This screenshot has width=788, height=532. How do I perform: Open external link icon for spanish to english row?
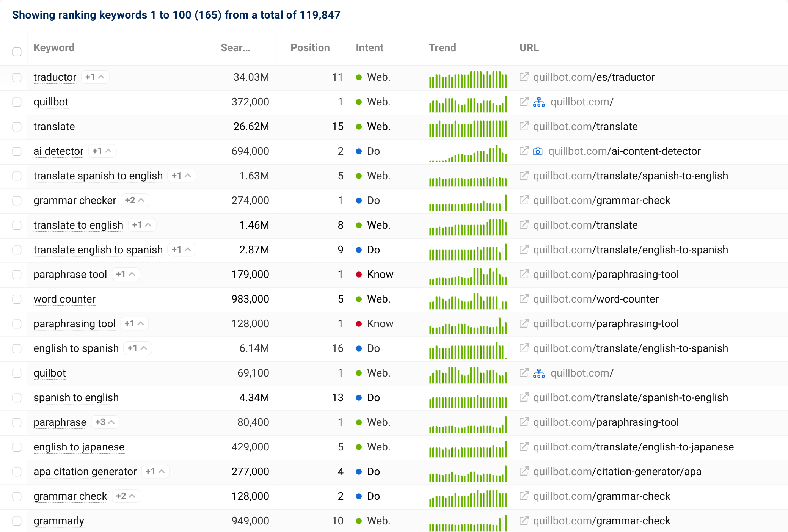point(524,397)
